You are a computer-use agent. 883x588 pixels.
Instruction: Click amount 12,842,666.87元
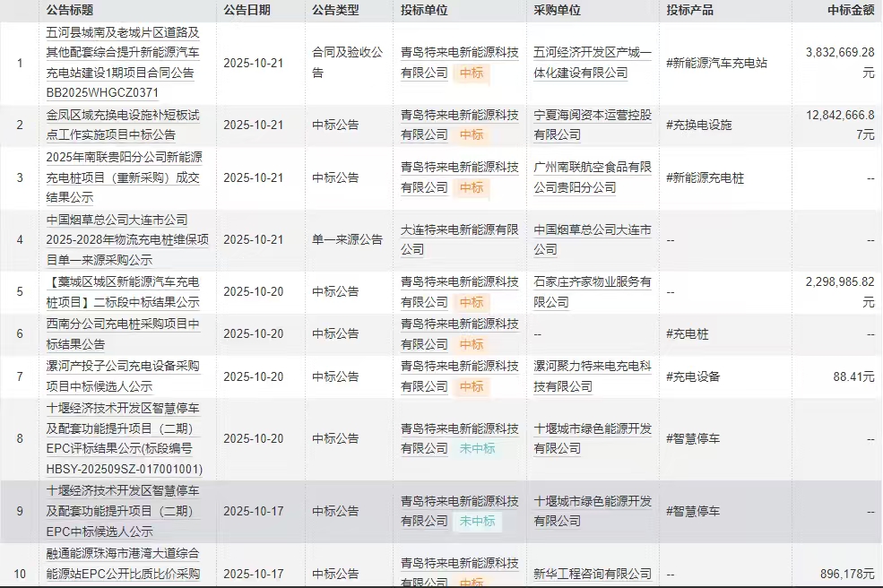840,125
